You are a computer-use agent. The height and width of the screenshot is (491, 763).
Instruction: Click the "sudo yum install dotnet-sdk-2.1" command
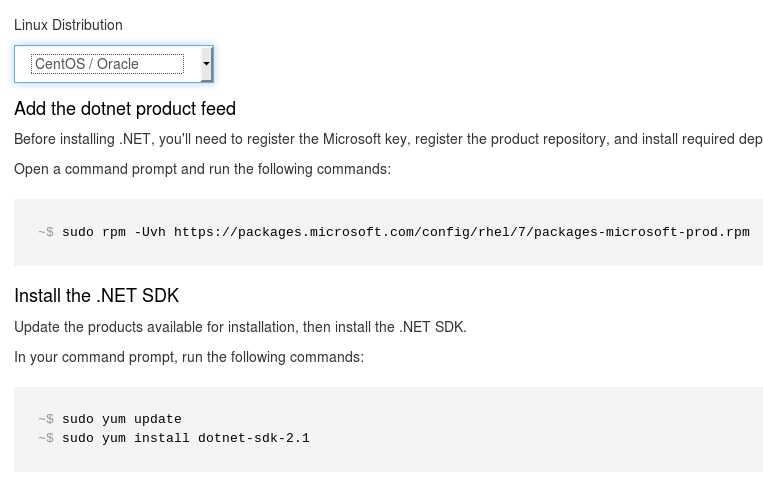click(185, 438)
